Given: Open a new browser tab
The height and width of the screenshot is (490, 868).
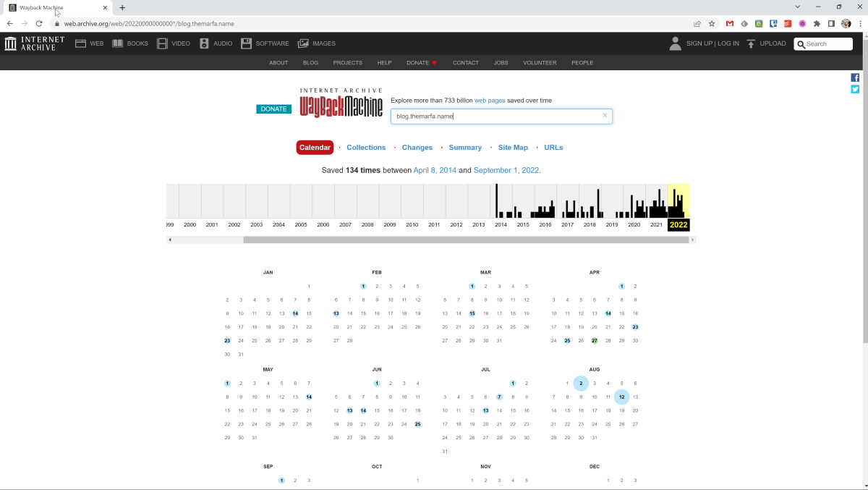Looking at the screenshot, I should 122,7.
